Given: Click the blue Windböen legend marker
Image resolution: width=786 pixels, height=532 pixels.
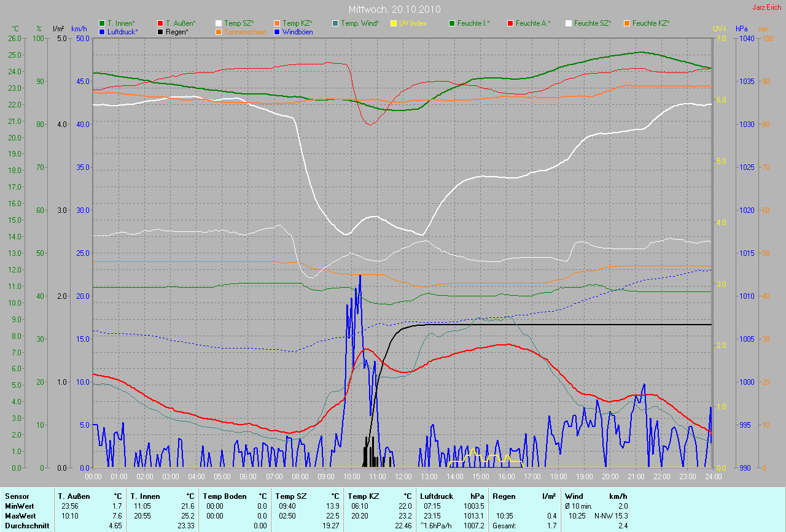Looking at the screenshot, I should [x=278, y=31].
